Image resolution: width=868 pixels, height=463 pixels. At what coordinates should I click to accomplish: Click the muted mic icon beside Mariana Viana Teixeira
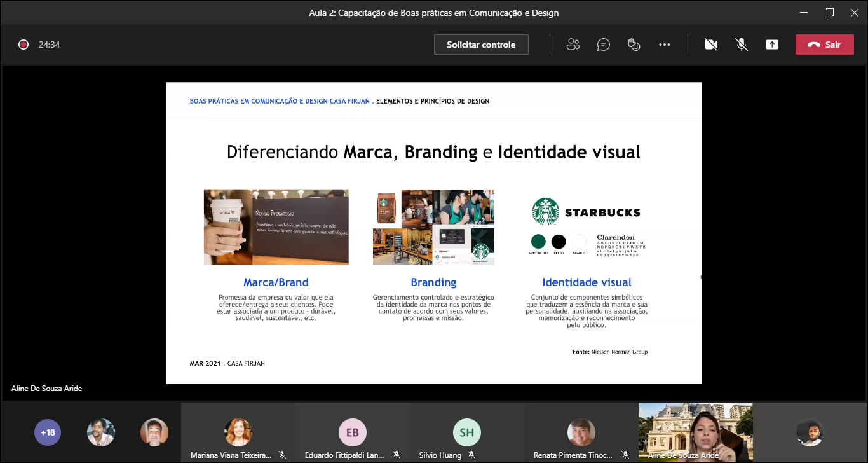tap(282, 455)
